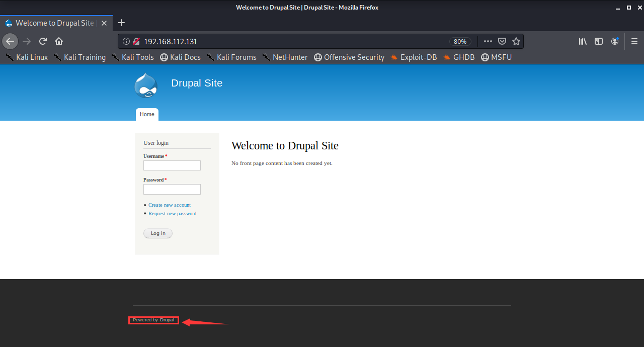Open the Kali Tools bookmark

point(132,57)
